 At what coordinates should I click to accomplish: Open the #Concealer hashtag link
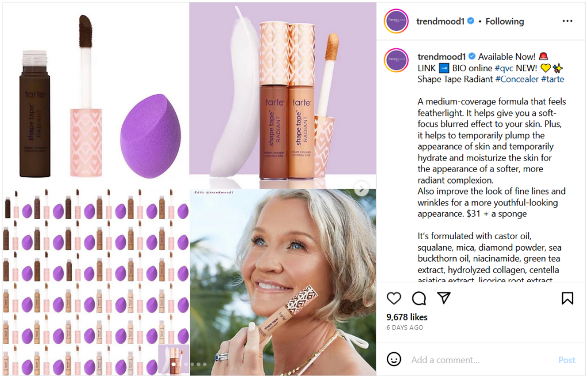[x=517, y=79]
